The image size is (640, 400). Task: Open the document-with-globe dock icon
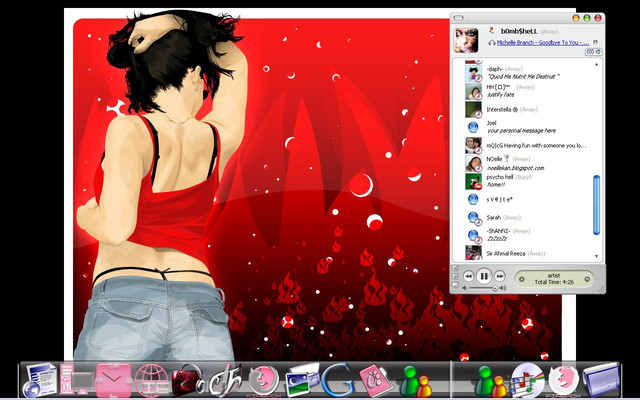click(x=40, y=380)
